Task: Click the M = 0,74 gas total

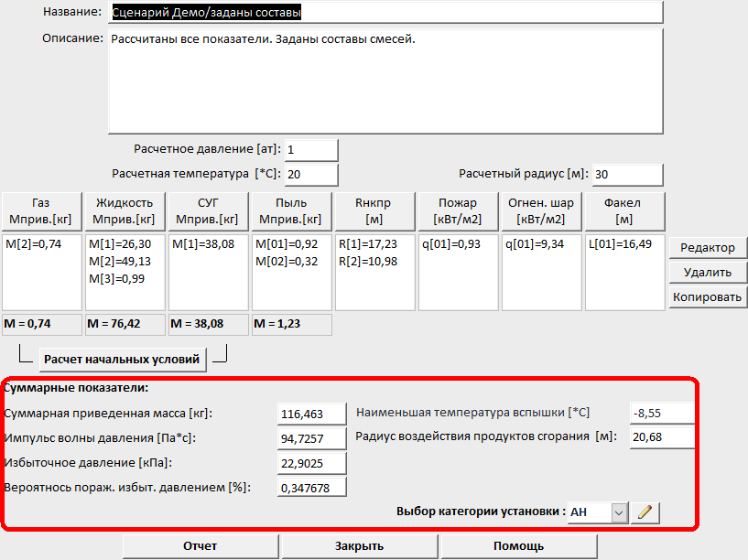Action: click(x=42, y=325)
